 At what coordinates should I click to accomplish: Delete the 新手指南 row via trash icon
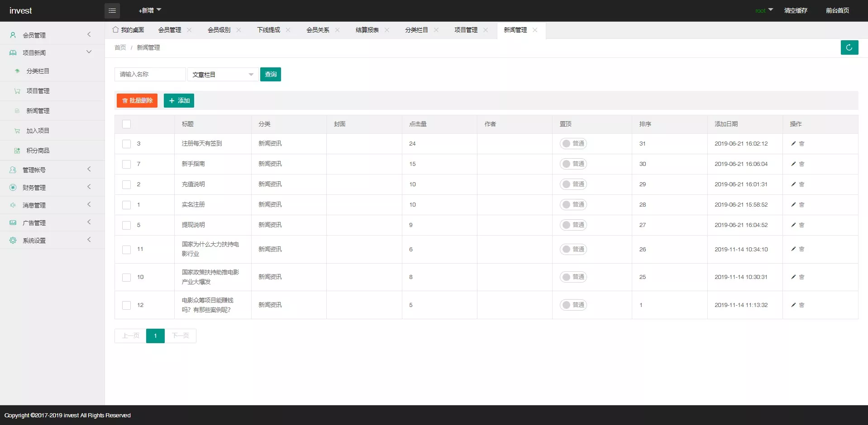point(801,164)
